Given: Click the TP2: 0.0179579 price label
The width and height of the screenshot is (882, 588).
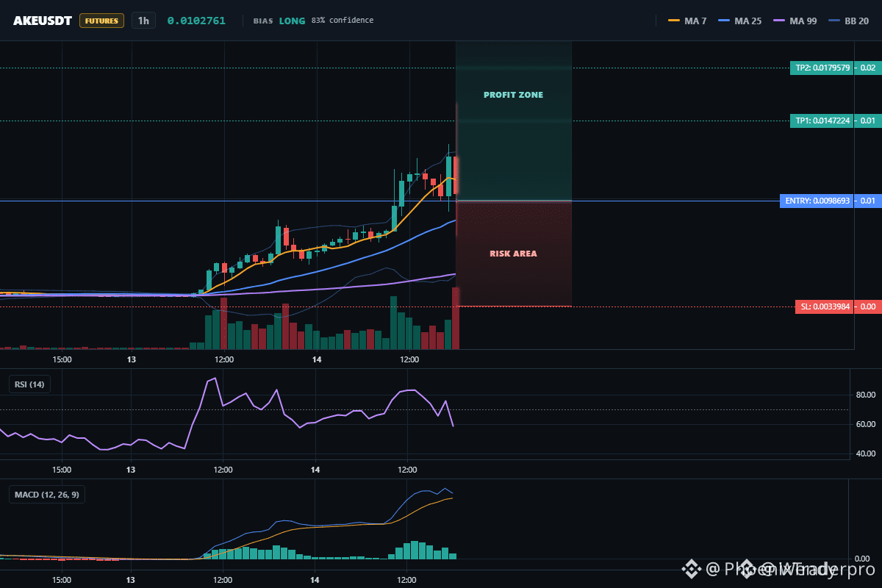Looking at the screenshot, I should (x=822, y=68).
